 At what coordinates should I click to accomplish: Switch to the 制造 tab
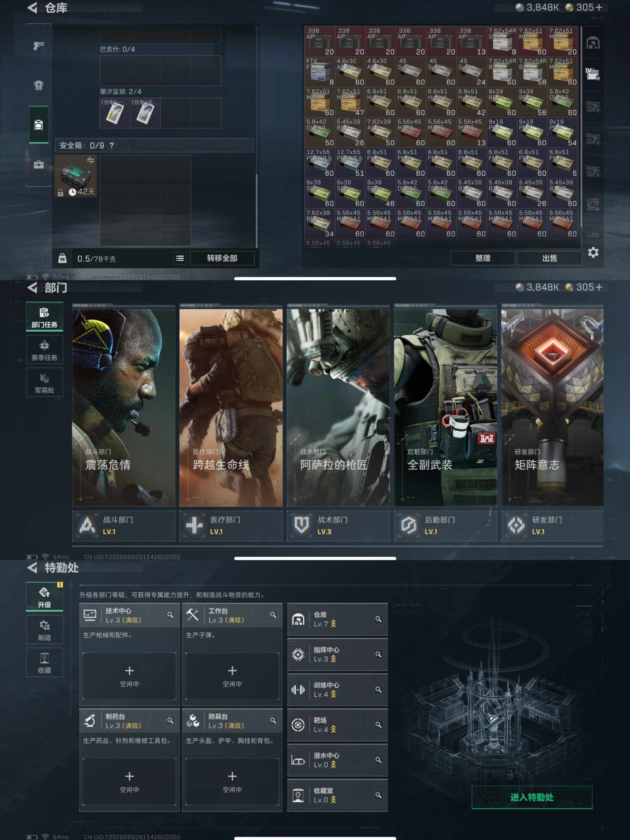[x=45, y=630]
